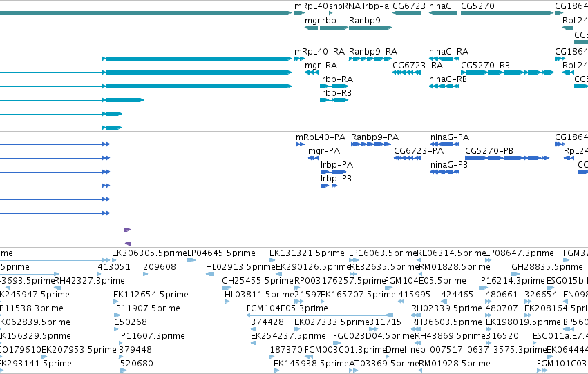This screenshot has width=588, height=374.
Task: Open the ninaG-RA transcript label
Action: (449, 52)
